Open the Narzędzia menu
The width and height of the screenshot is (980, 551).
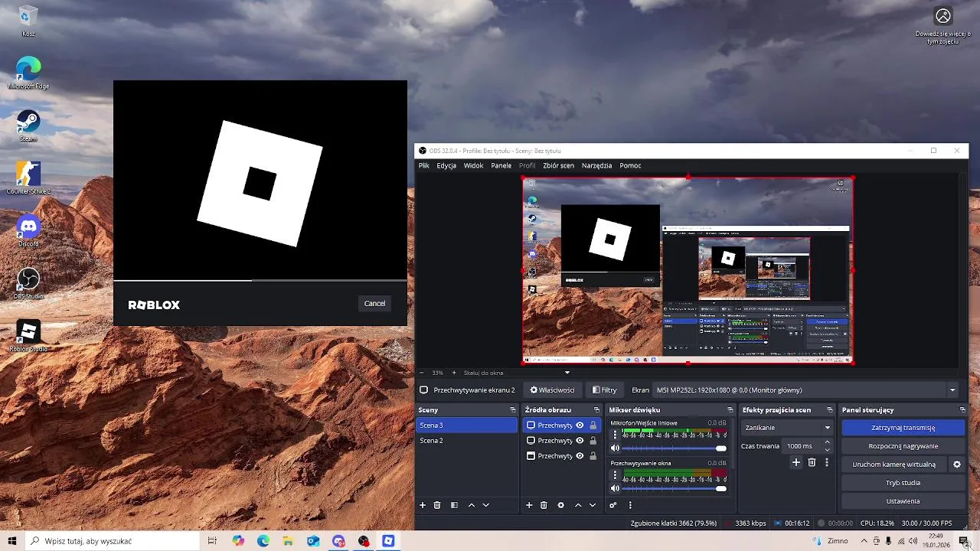596,165
